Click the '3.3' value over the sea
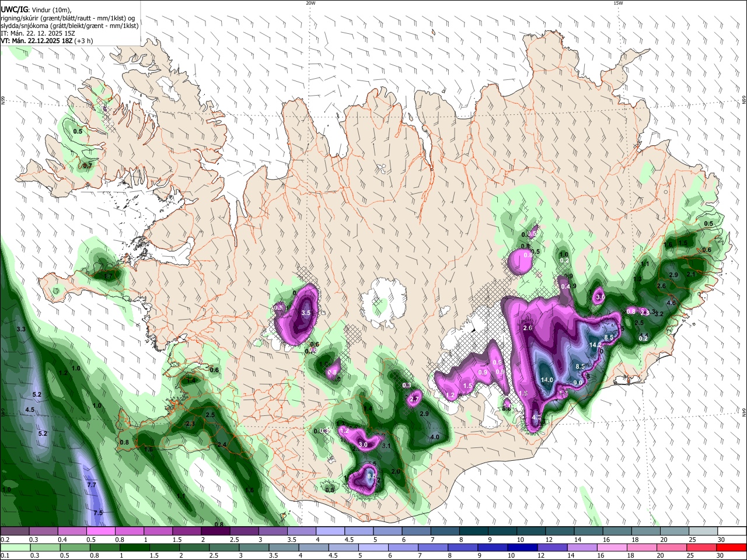Viewport: 747px width, 560px height. (x=21, y=330)
